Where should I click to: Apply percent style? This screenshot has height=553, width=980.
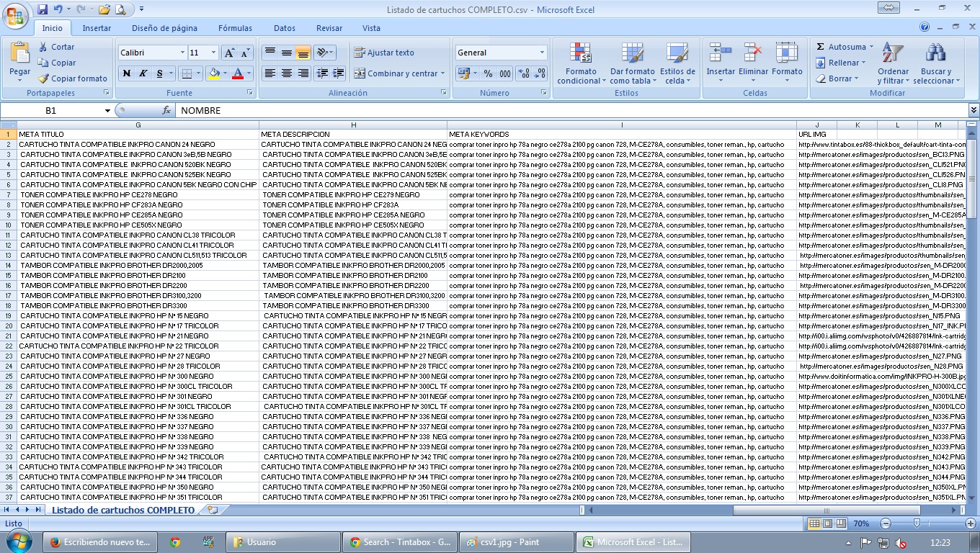click(x=488, y=73)
